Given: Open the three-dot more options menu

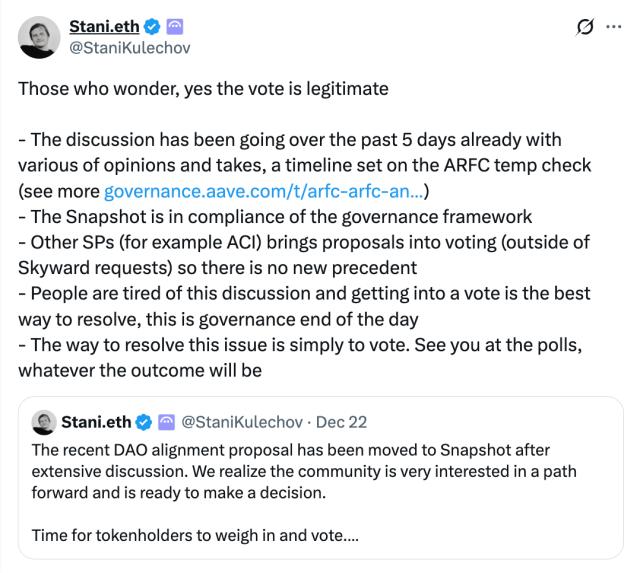Looking at the screenshot, I should (613, 26).
